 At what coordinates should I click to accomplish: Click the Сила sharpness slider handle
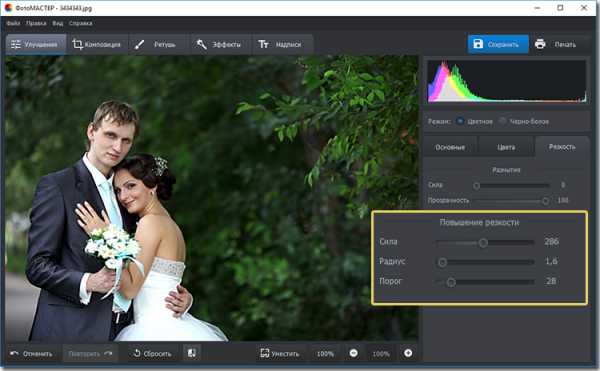click(x=483, y=242)
